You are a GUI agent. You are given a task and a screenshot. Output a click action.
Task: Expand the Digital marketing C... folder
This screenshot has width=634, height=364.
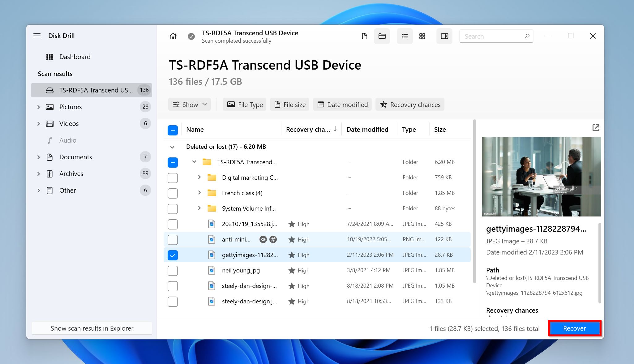click(x=199, y=177)
